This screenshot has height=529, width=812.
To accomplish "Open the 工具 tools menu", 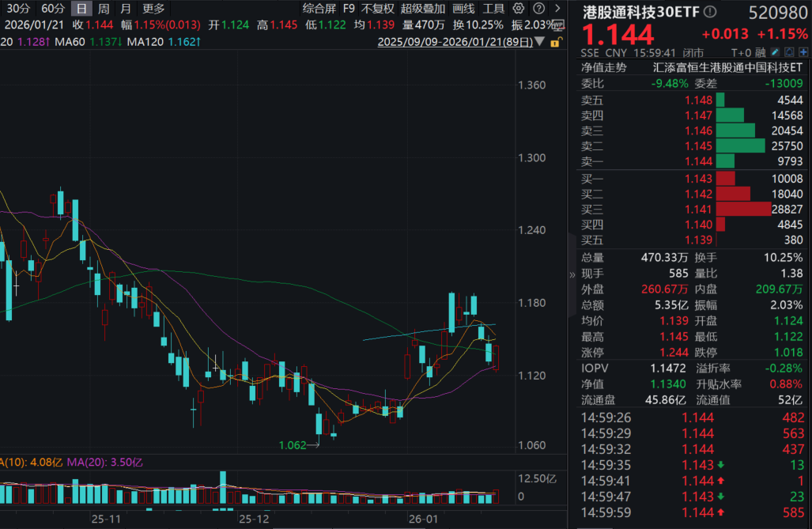I will click(494, 9).
